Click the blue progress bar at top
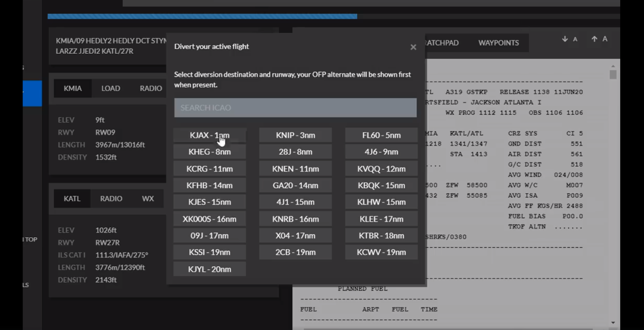Image resolution: width=644 pixels, height=330 pixels. [x=202, y=16]
